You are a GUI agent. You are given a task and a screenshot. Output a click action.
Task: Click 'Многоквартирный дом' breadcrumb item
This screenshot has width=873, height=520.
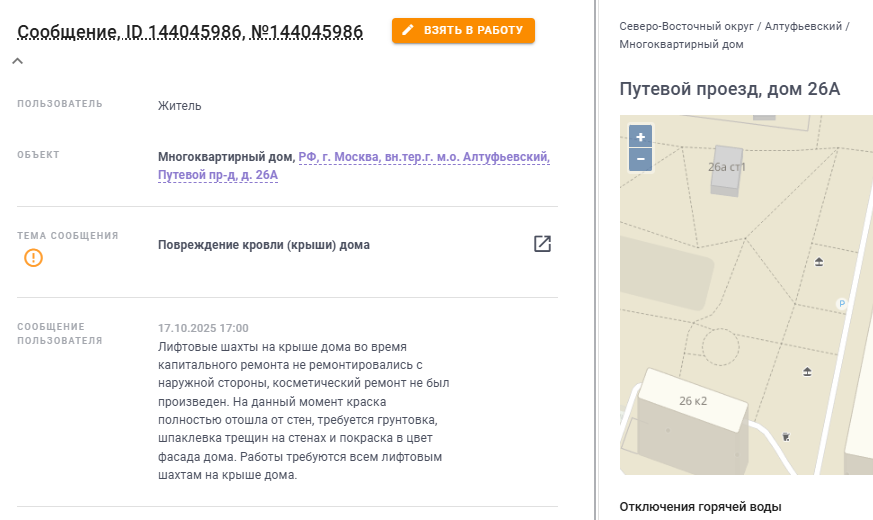(x=681, y=45)
